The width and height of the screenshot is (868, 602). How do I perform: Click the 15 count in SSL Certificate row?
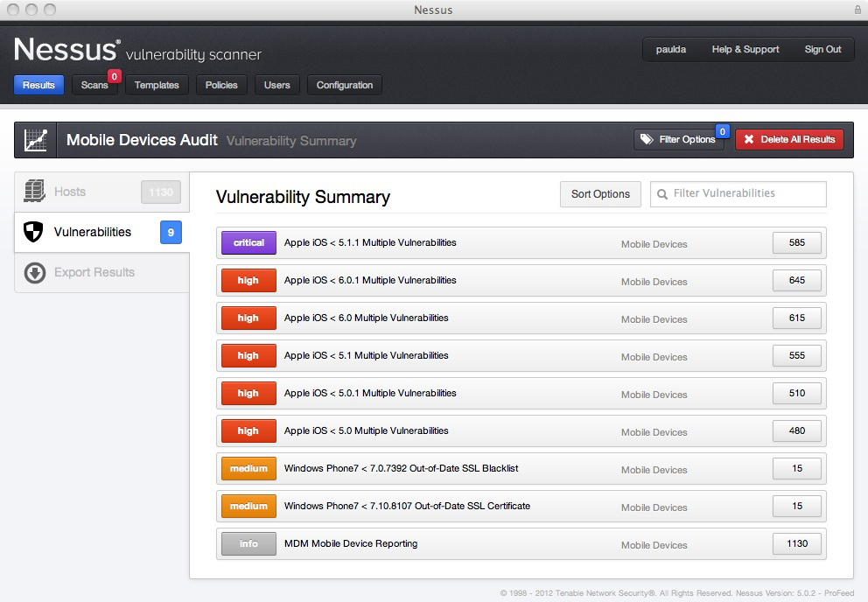point(796,507)
